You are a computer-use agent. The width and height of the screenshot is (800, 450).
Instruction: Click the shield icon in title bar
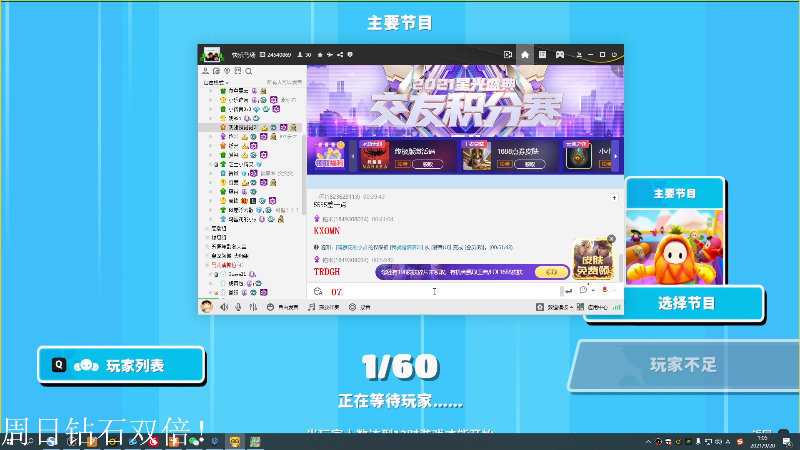click(x=350, y=55)
